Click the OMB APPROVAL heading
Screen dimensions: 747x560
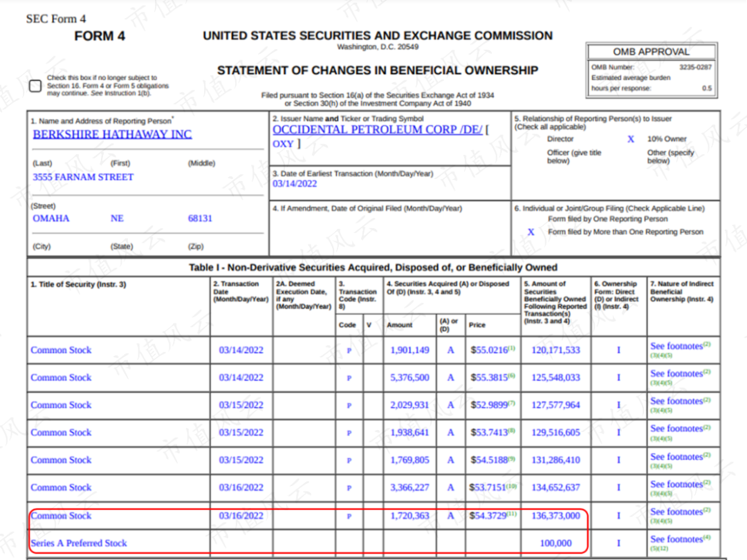click(652, 51)
